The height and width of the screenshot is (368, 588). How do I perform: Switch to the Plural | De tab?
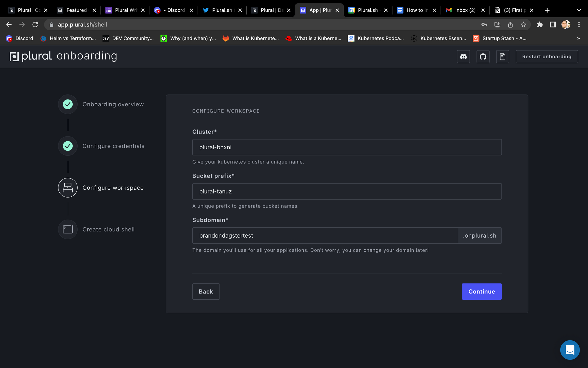pyautogui.click(x=271, y=10)
